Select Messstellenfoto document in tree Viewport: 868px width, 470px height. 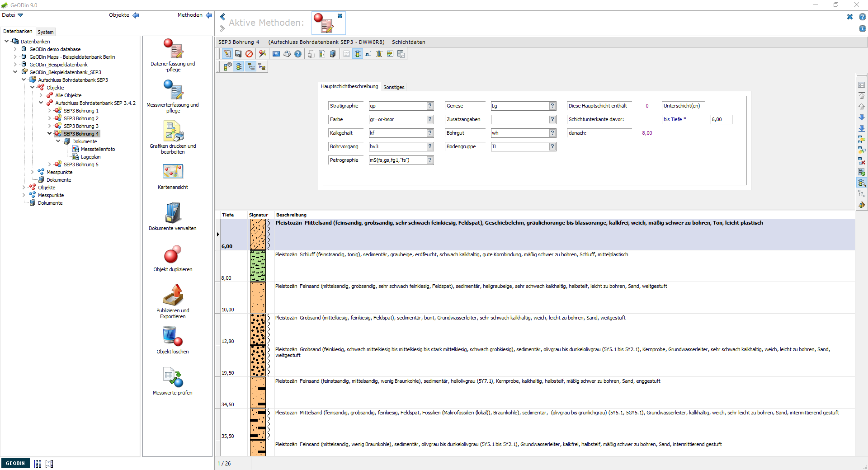98,149
